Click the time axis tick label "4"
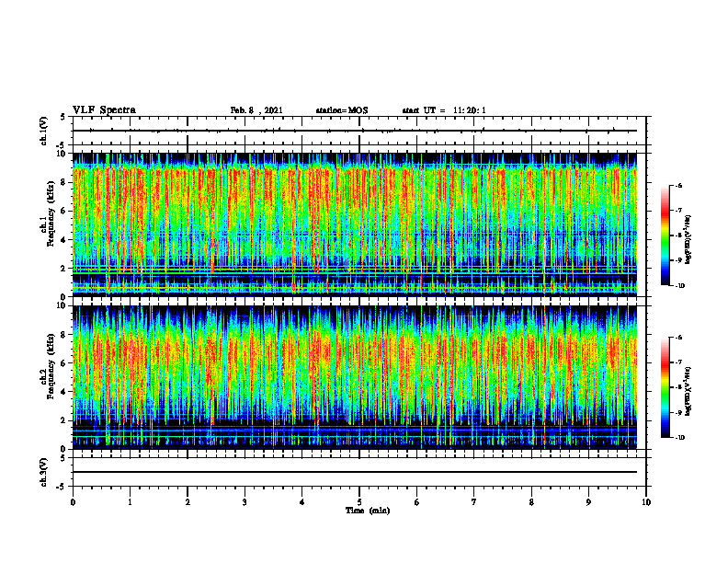 pyautogui.click(x=302, y=502)
